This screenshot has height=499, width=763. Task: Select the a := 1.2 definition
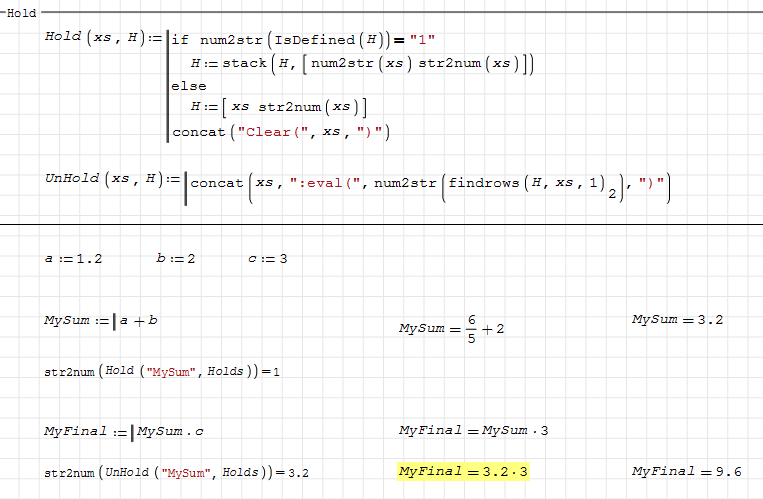(73, 259)
